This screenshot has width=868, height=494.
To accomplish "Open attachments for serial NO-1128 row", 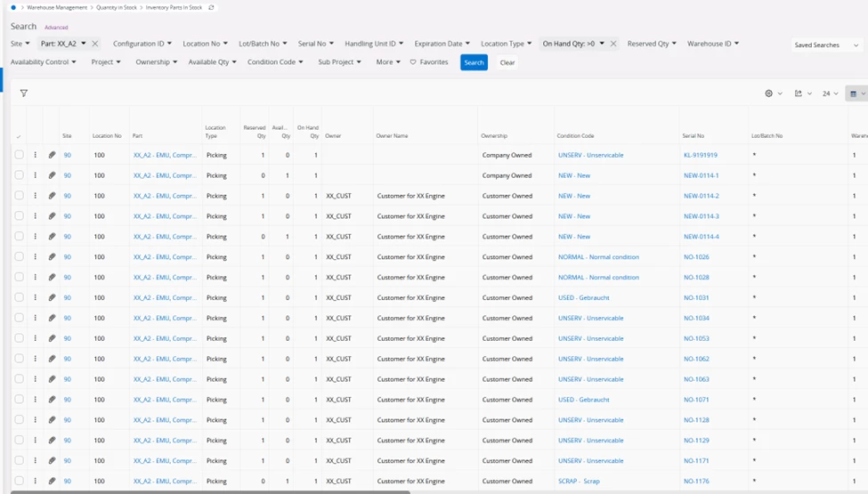I will [52, 420].
